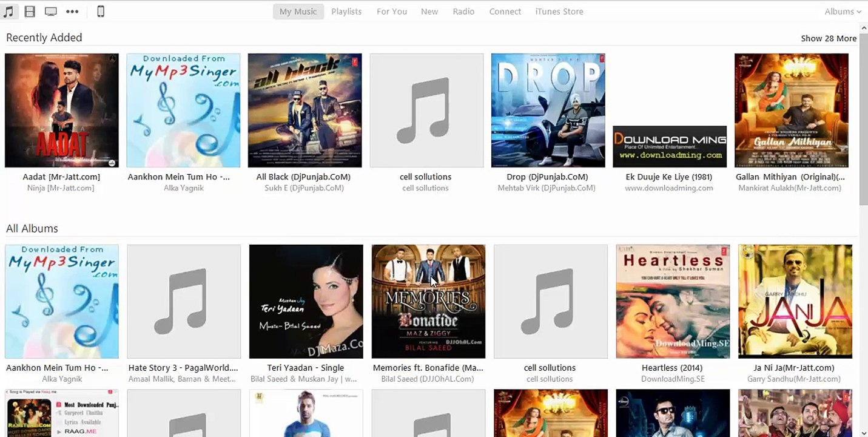This screenshot has height=437, width=868.
Task: Click the title "Teri Yaadan - Single"
Action: click(x=306, y=368)
